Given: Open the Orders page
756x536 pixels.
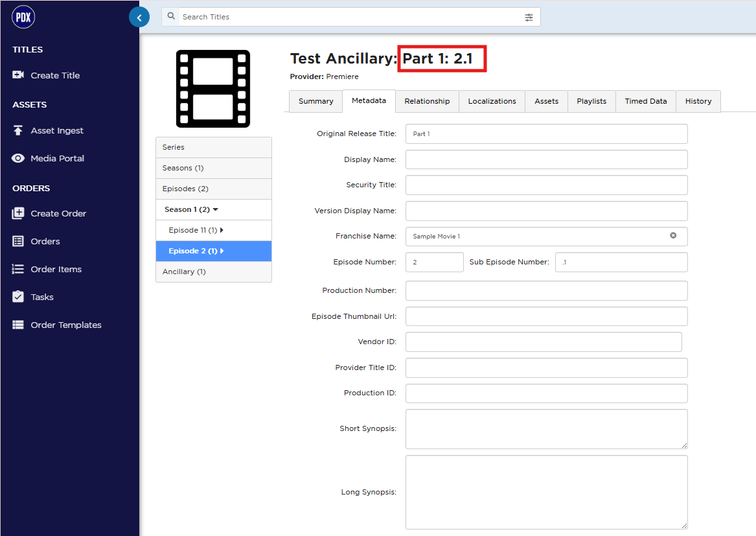Looking at the screenshot, I should (45, 241).
